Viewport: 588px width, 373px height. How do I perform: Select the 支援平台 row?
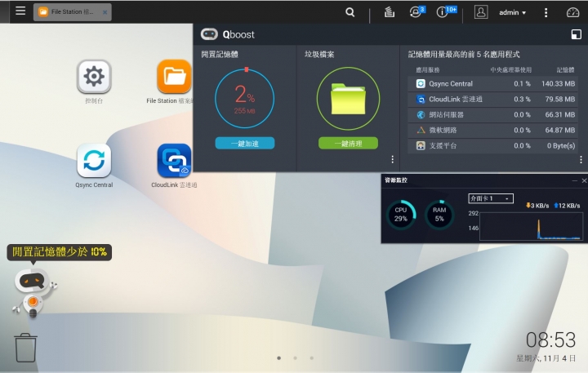click(x=492, y=146)
